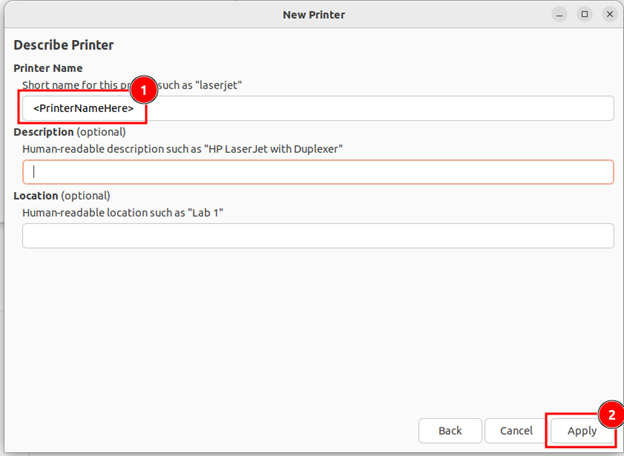This screenshot has width=624, height=456.
Task: Click the red annotation badge numbered 2
Action: [x=611, y=411]
